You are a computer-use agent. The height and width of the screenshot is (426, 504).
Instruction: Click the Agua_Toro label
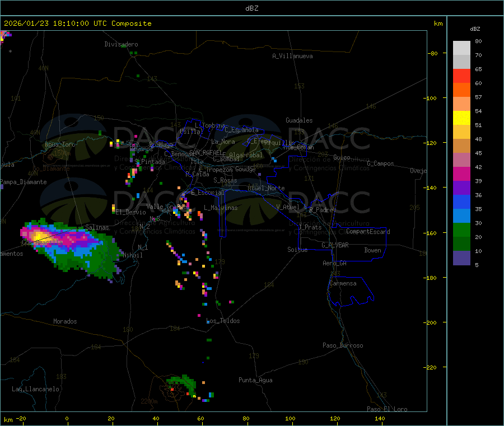60,144
